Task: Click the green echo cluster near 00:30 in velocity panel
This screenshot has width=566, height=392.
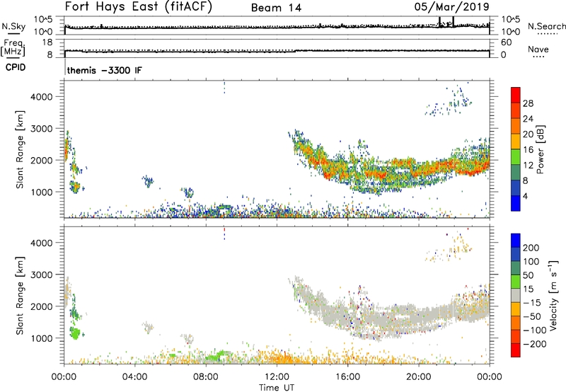Action: (75, 333)
